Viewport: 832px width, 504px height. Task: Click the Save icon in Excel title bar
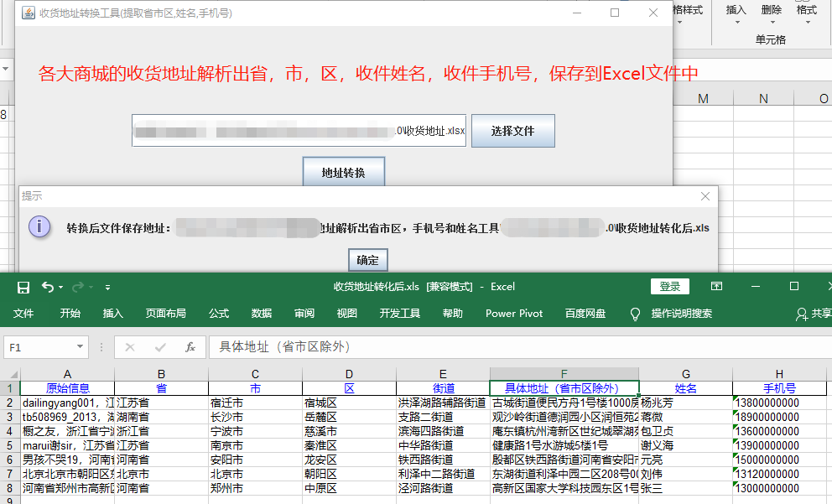click(23, 287)
